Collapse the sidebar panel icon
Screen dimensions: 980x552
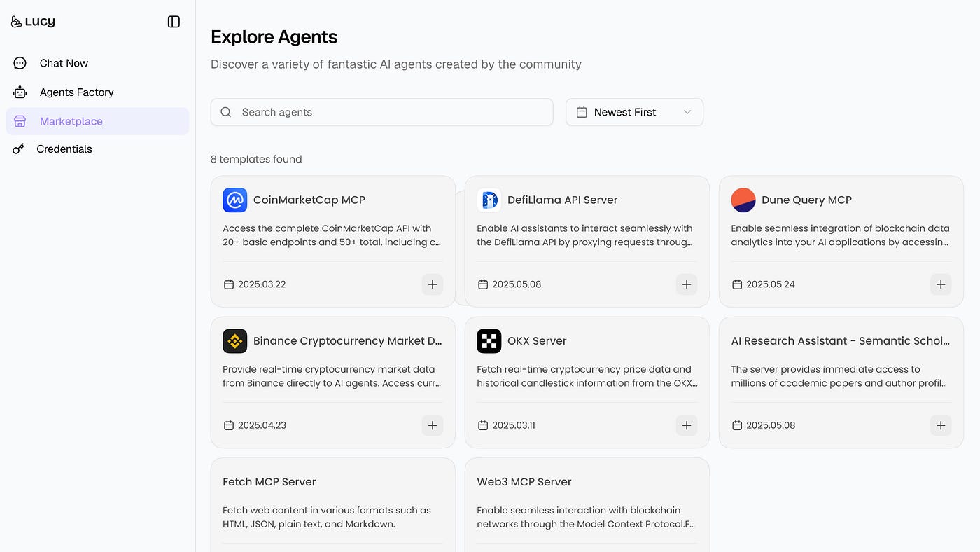(174, 22)
